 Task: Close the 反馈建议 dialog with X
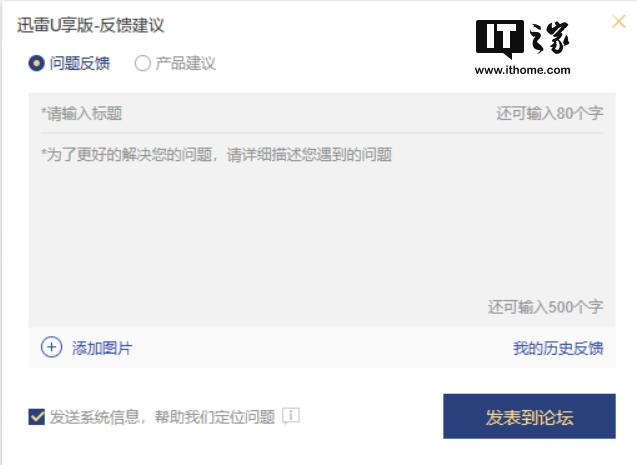[x=619, y=22]
